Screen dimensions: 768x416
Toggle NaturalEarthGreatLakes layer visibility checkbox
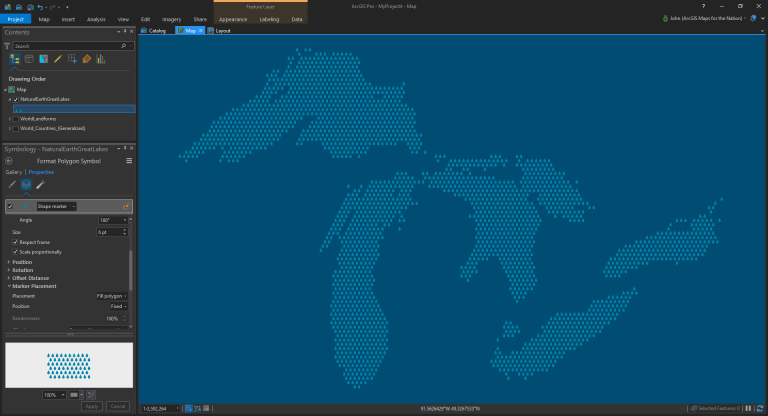click(16, 99)
